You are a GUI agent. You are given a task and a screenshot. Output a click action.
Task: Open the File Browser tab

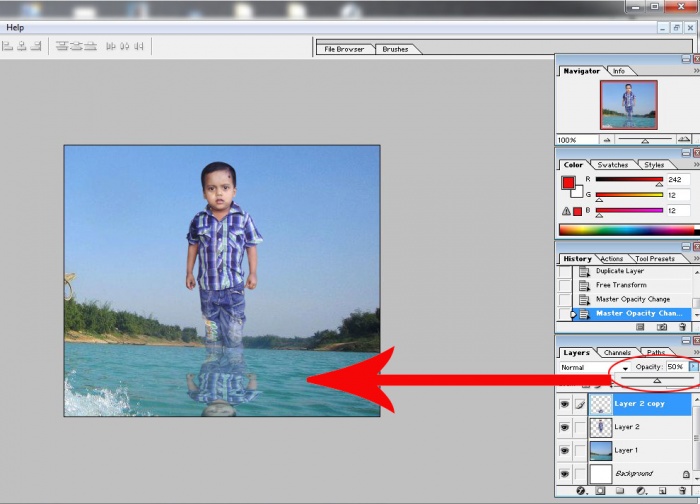(344, 49)
